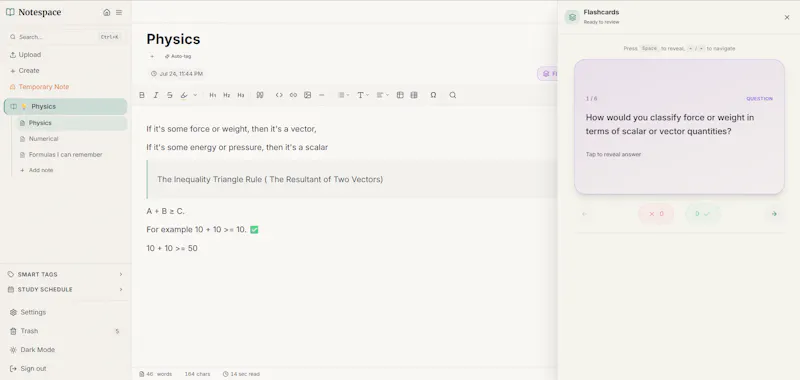Click the home icon beside Notespace
The image size is (800, 380).
pos(107,12)
